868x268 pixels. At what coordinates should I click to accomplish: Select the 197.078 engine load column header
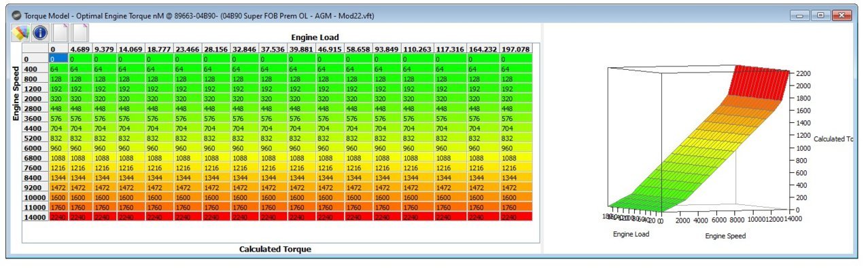(x=515, y=50)
